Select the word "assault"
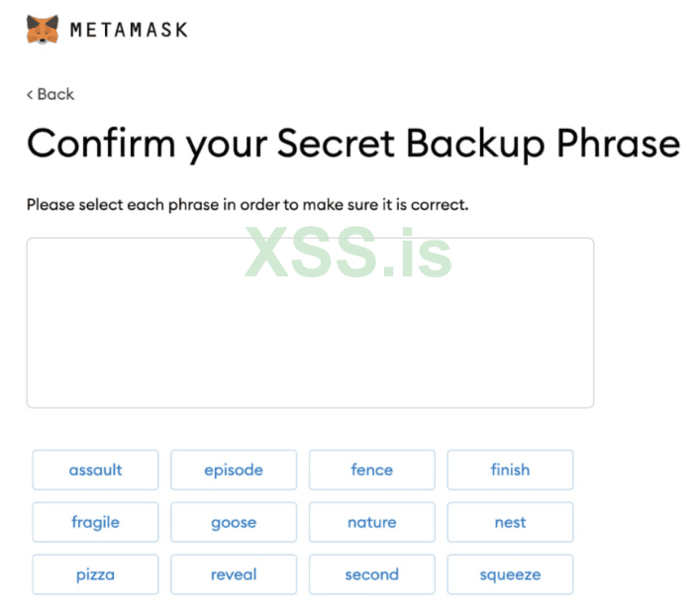The height and width of the screenshot is (616, 696). coord(95,469)
